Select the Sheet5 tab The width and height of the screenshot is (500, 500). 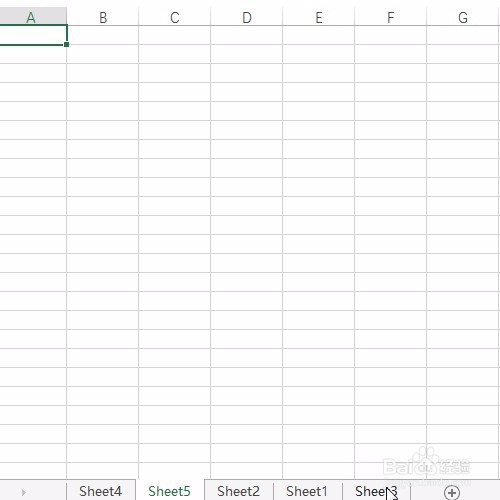(x=169, y=491)
